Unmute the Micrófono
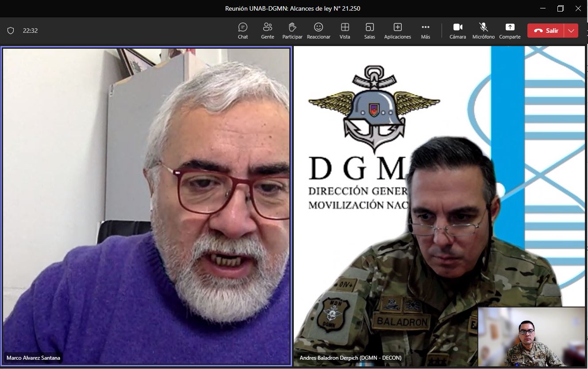Screen dimensions: 588x369 (483, 31)
